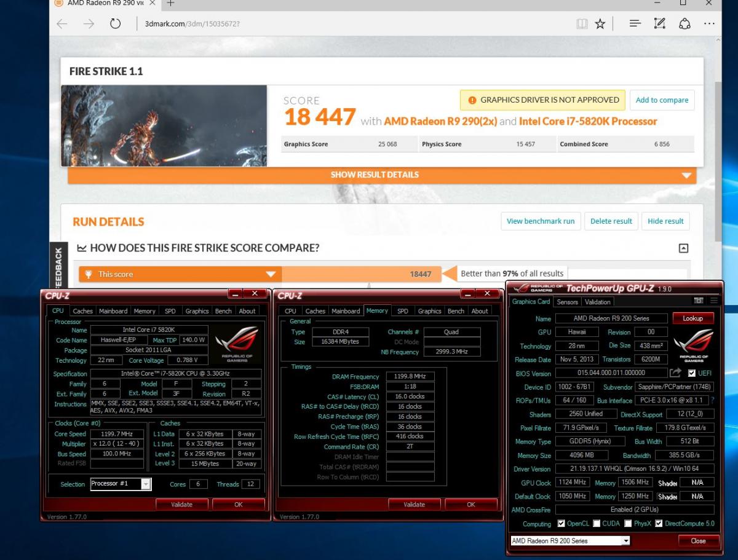Open SPD tab in right CPU-Z window
Screen dimensions: 738x560
tap(402, 311)
